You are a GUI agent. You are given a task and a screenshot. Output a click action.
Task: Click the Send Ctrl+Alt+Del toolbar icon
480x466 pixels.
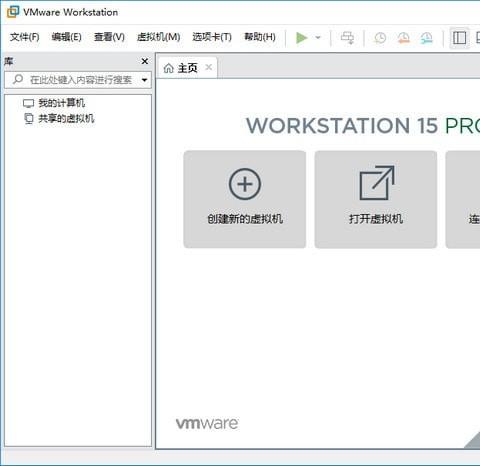[347, 38]
